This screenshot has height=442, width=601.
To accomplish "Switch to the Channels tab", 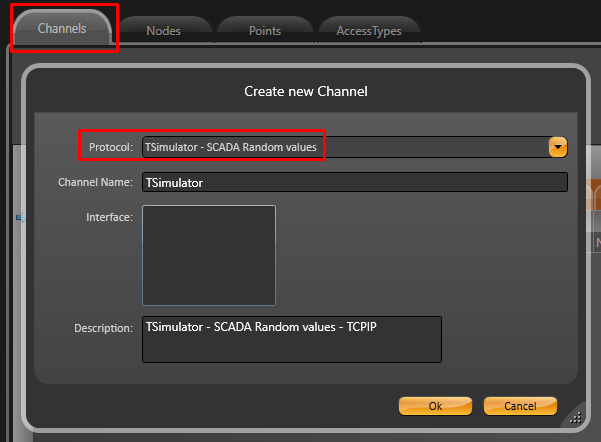I will 62,30.
